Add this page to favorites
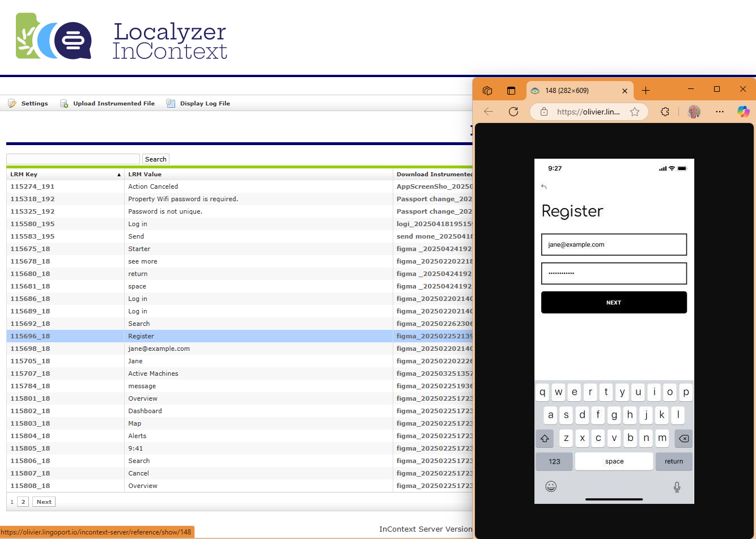The image size is (756, 539). 635,112
